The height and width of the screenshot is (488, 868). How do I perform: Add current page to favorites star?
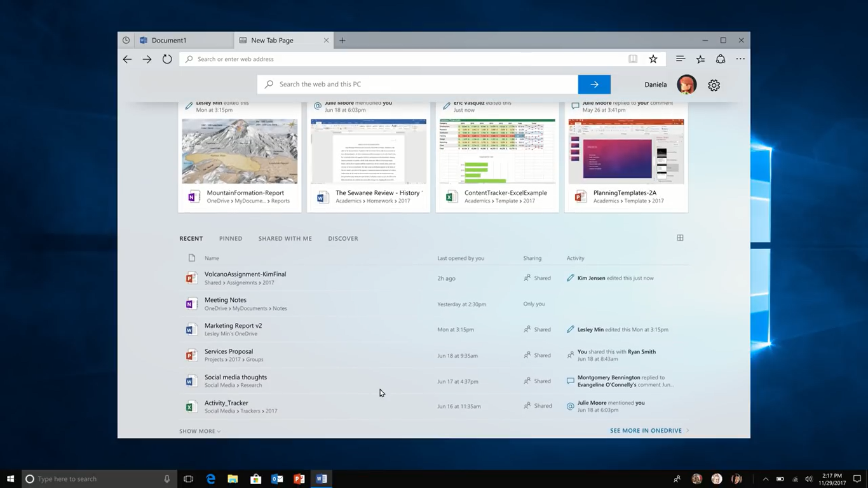click(x=653, y=58)
